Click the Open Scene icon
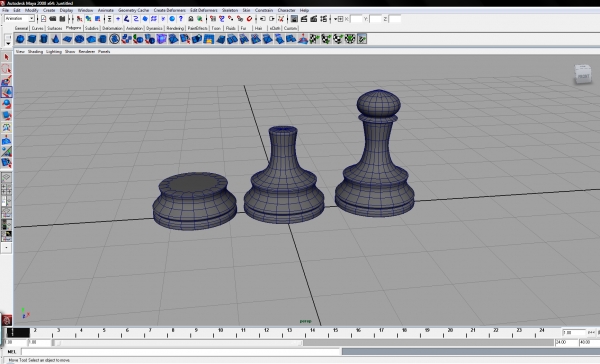The width and height of the screenshot is (600, 364). click(53, 19)
